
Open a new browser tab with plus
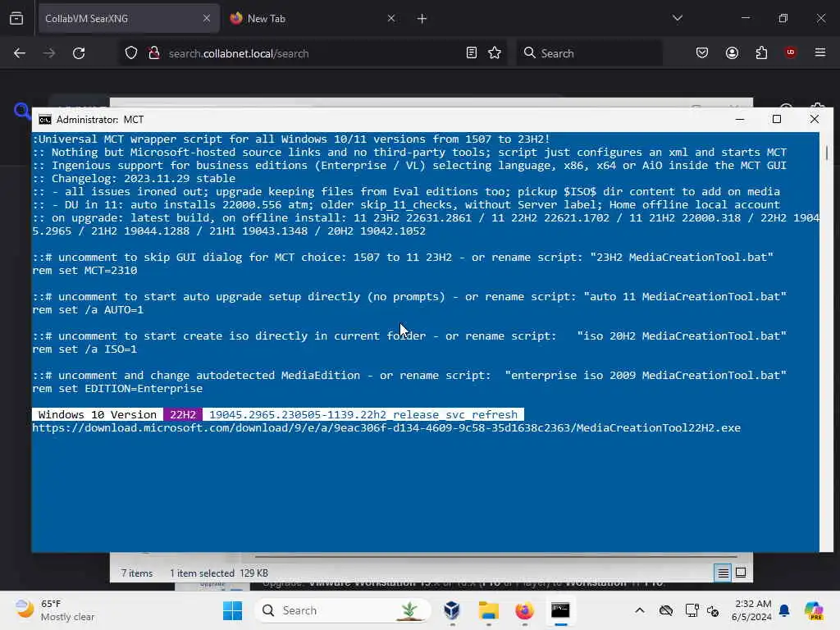pyautogui.click(x=422, y=19)
